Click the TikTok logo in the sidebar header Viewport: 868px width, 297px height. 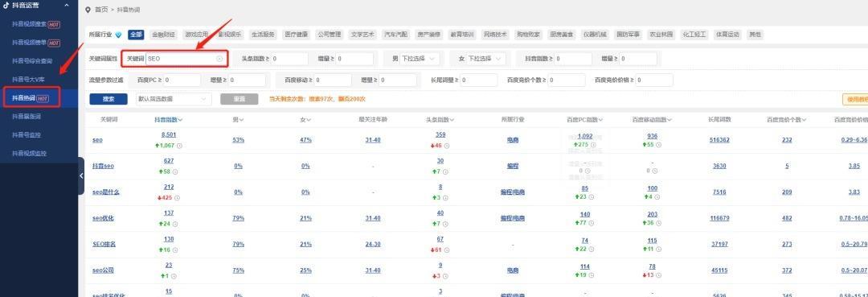coord(6,5)
